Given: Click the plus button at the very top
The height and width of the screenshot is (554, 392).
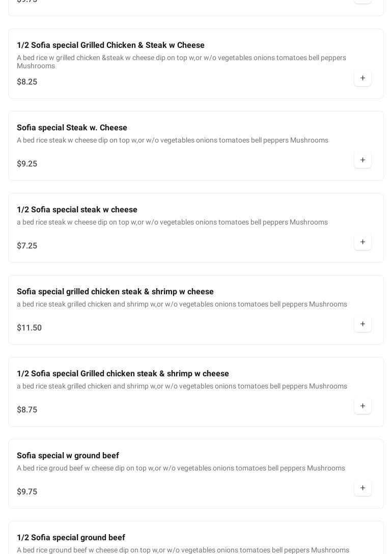Looking at the screenshot, I should point(362,2).
